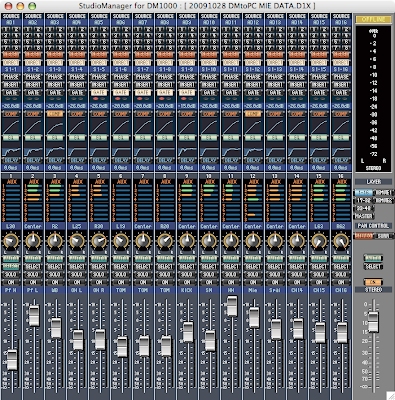Toggle PHASE on channel 1
The height and width of the screenshot is (400, 395).
click(11, 77)
